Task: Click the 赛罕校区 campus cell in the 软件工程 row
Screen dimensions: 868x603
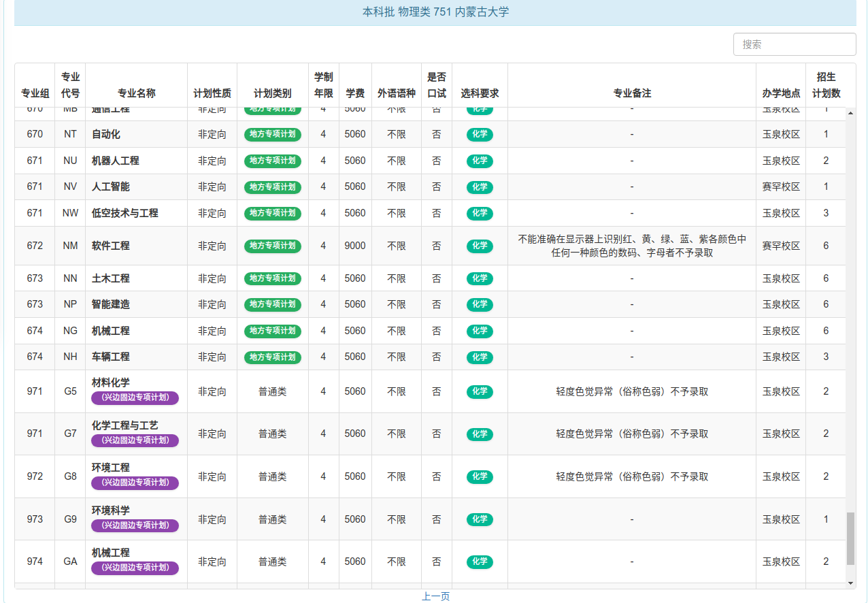Action: [x=781, y=246]
